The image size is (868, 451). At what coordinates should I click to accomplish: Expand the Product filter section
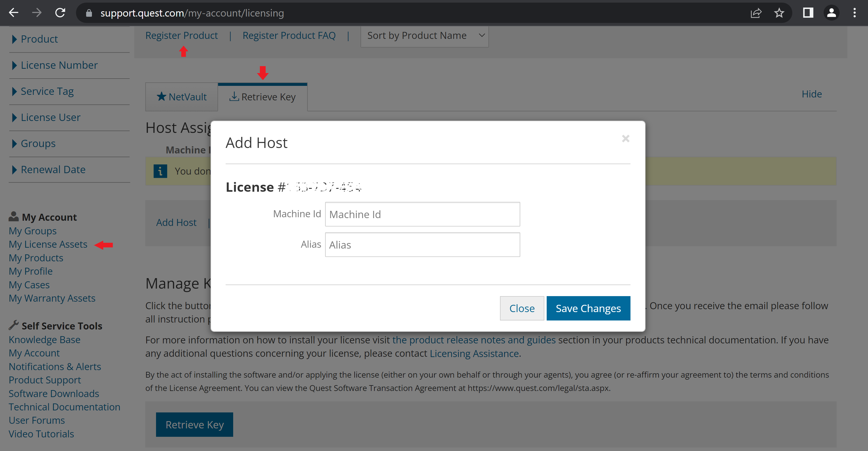(x=39, y=39)
